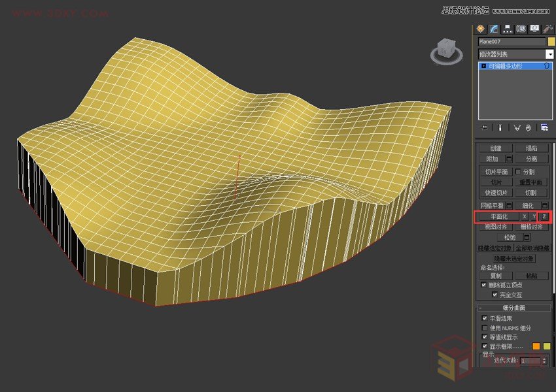This screenshot has width=556, height=392.
Task: Open Configure Modifier Sets
Action: point(544,126)
